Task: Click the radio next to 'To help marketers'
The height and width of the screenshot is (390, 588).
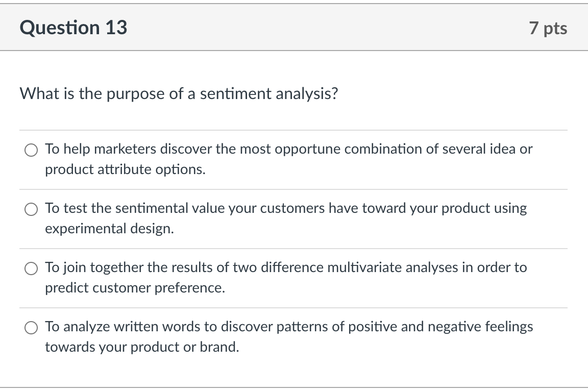Action: [31, 151]
